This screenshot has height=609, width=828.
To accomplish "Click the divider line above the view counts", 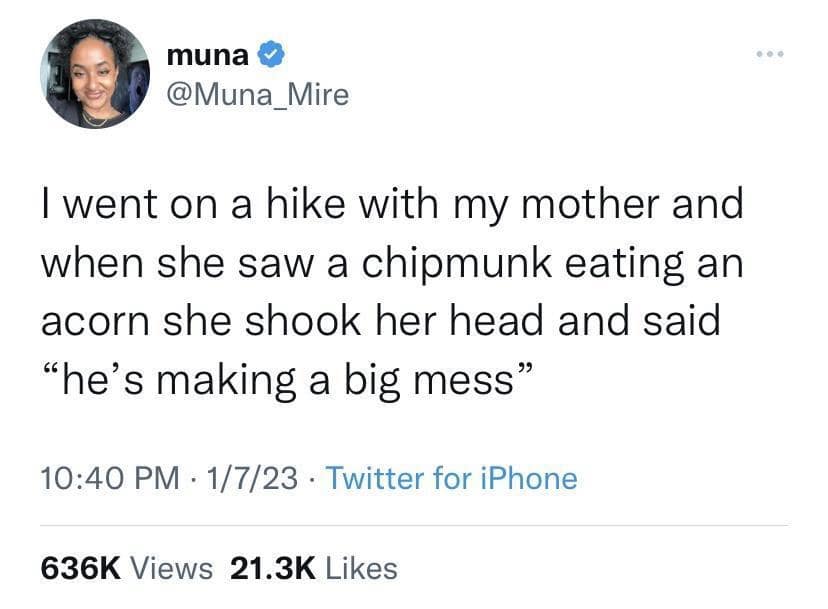I will tap(414, 524).
